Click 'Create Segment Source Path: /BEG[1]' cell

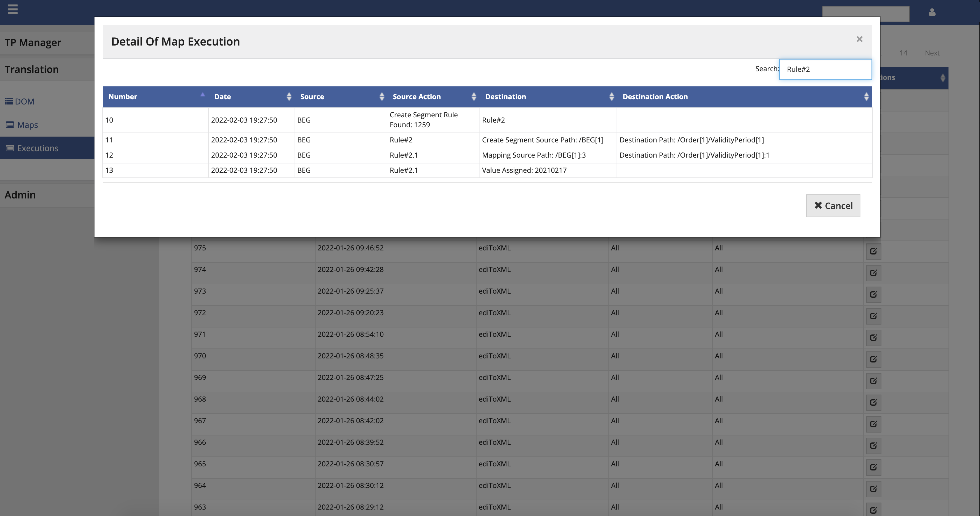point(548,140)
